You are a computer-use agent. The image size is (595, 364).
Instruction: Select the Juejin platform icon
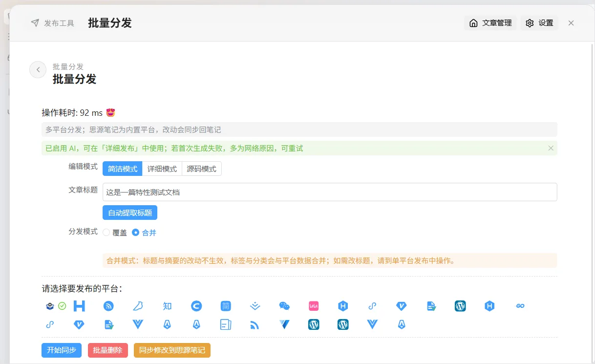click(x=255, y=306)
